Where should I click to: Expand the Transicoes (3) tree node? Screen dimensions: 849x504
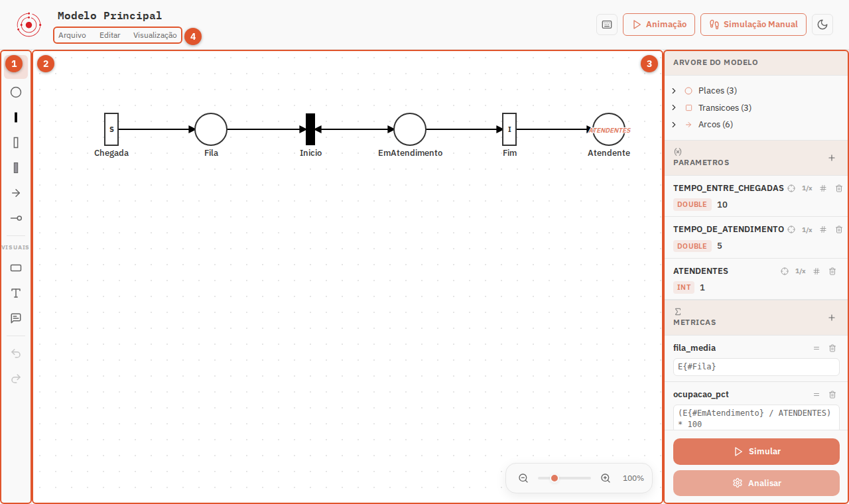[x=674, y=107]
